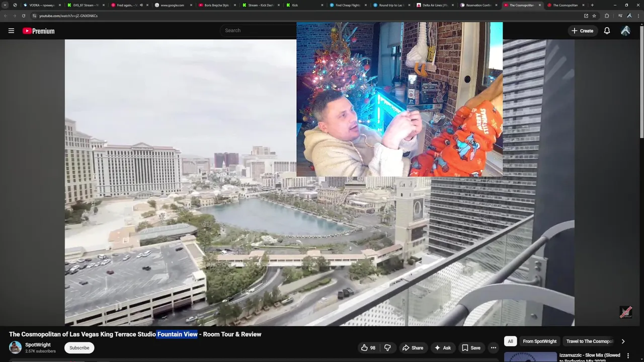Screen dimensions: 644x362
Task: Focus the YouTube Search field
Action: coord(259,30)
